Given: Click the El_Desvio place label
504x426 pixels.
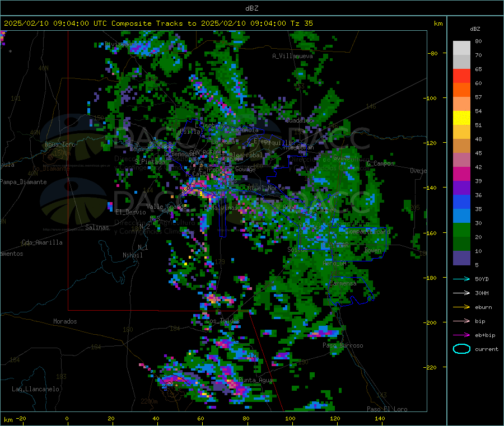Looking at the screenshot, I should tap(130, 212).
